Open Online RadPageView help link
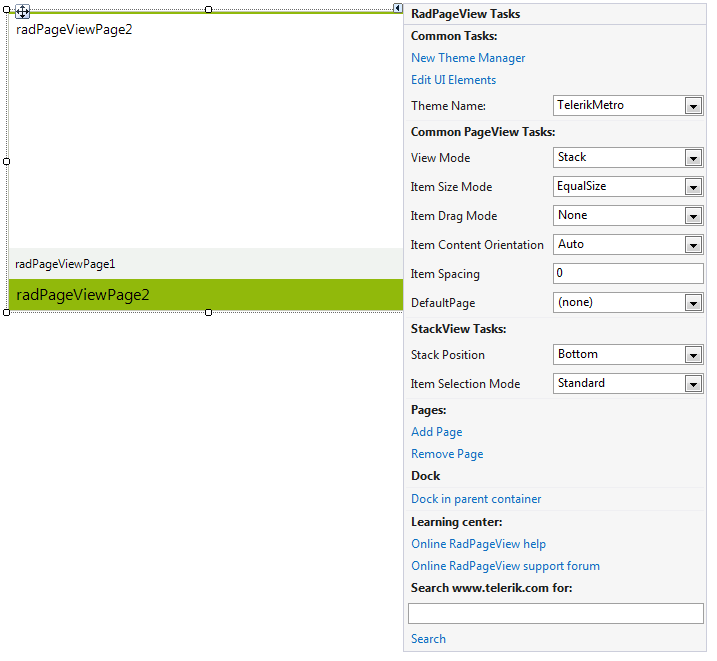Screen dimensions: 717x661 [478, 544]
